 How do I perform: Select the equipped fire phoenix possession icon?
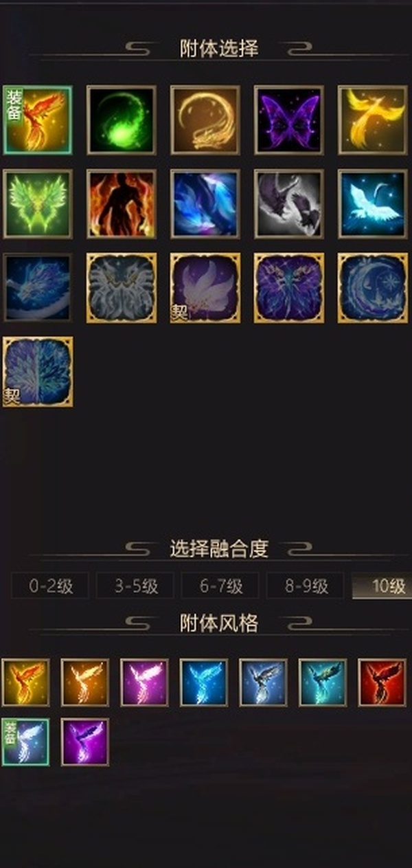coord(38,120)
